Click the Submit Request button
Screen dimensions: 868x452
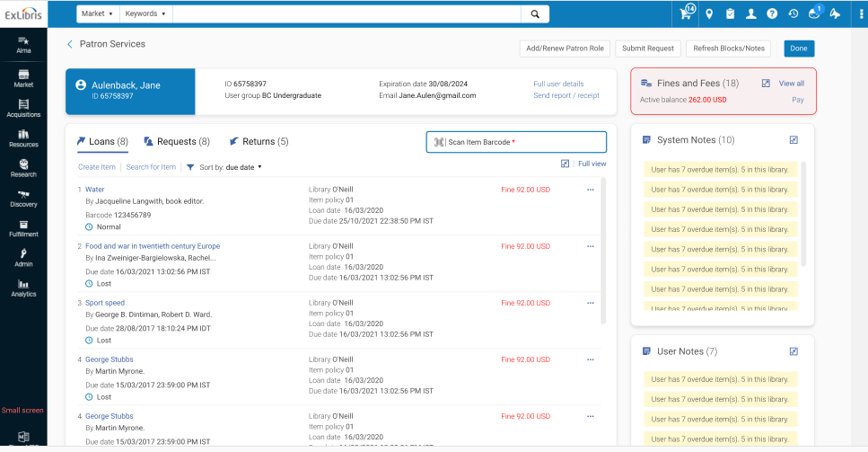coord(648,49)
